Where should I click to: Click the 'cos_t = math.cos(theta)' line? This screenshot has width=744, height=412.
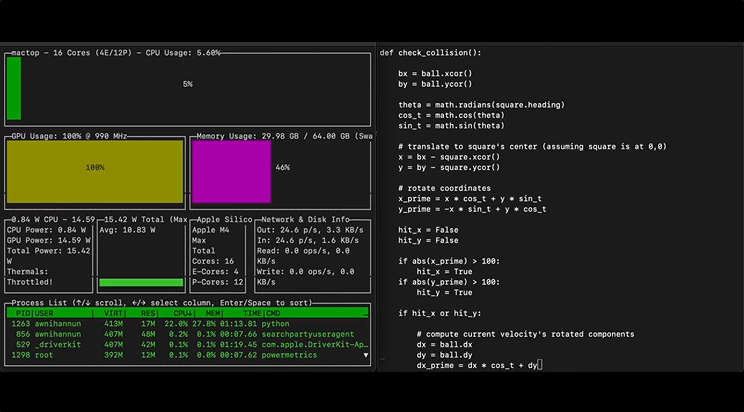451,115
